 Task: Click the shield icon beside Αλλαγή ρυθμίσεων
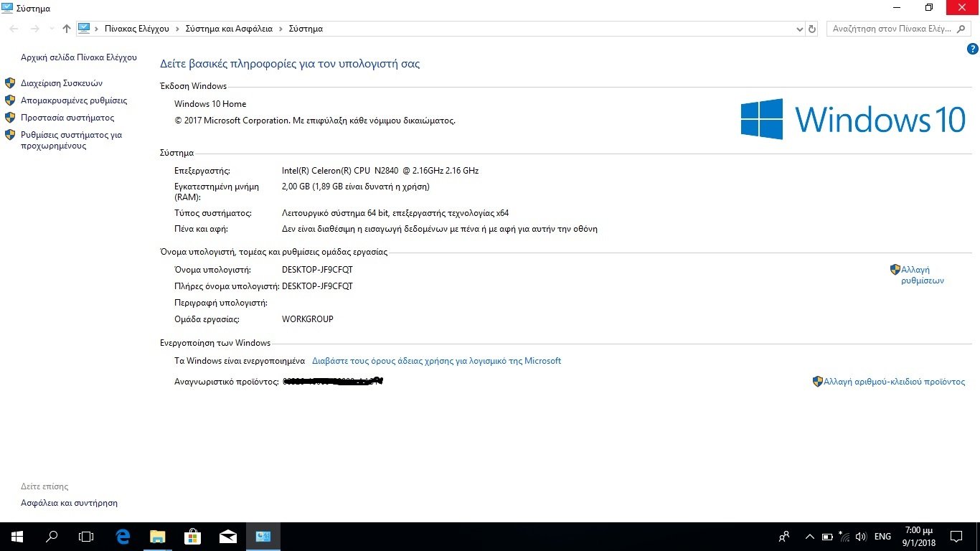pos(895,270)
